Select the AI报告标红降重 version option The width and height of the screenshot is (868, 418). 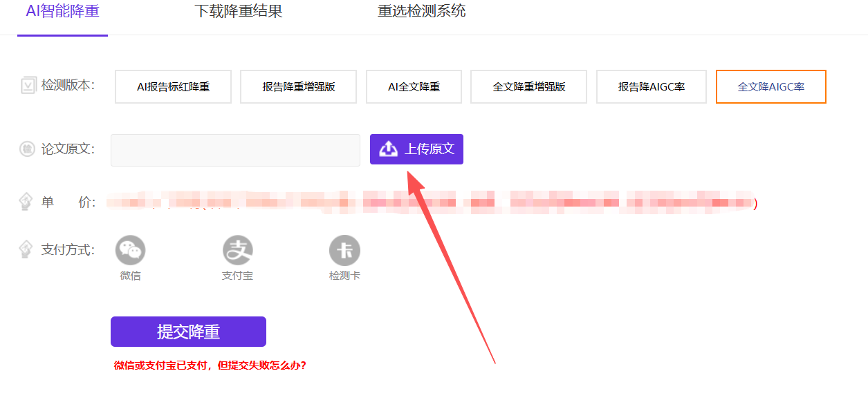[173, 87]
